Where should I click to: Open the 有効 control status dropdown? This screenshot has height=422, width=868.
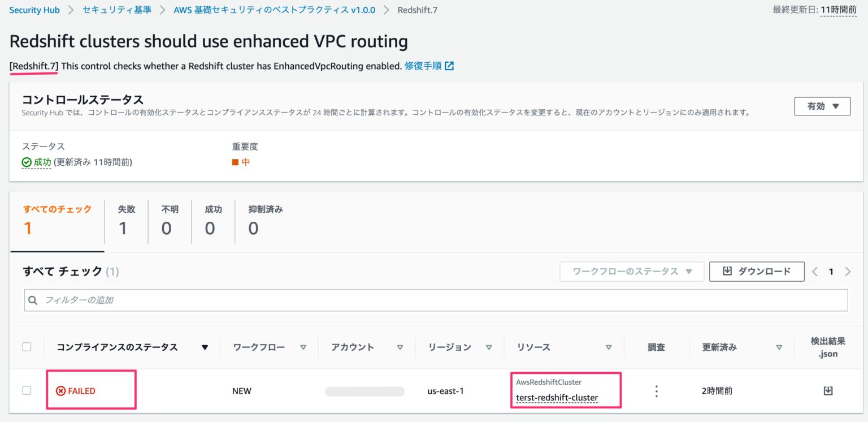click(822, 106)
